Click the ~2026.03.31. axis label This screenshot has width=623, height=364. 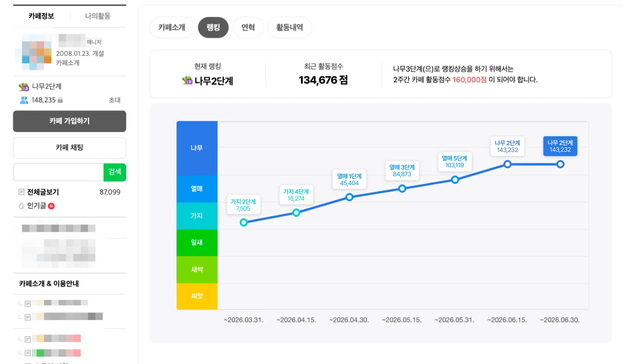244,320
